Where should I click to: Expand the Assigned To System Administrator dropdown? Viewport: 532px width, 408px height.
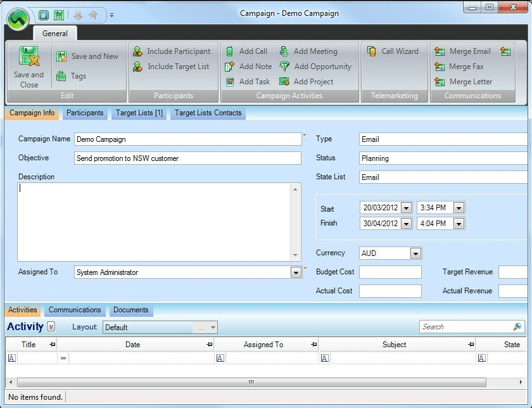click(296, 272)
